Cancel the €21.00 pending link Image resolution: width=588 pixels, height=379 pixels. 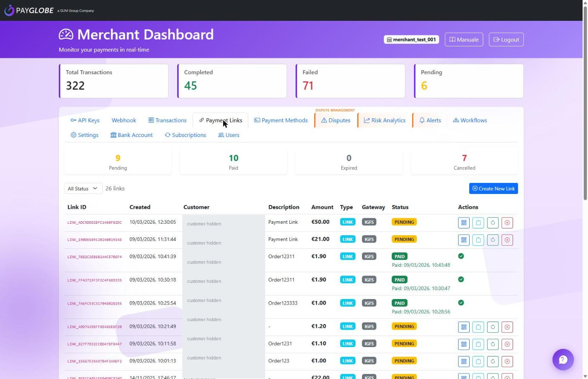coord(507,240)
